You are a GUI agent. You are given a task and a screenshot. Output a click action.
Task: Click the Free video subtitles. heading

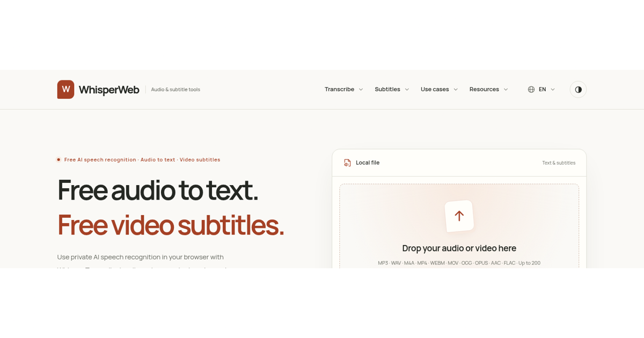171,225
